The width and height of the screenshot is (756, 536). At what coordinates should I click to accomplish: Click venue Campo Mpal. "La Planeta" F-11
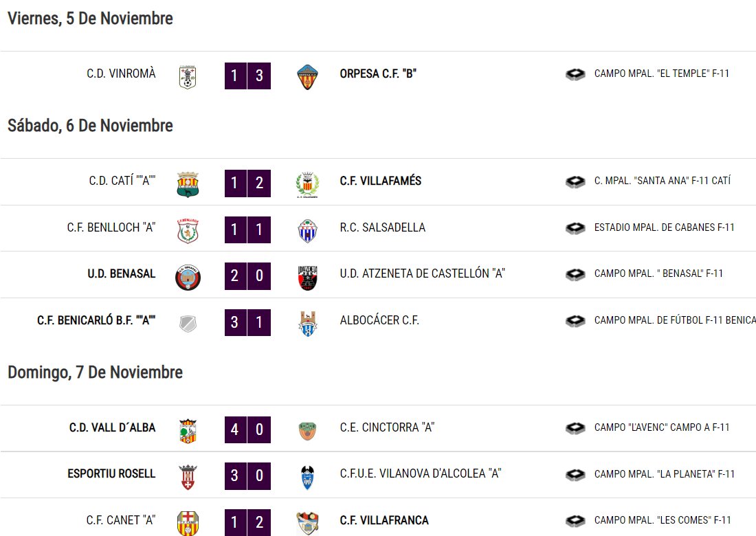tap(664, 474)
